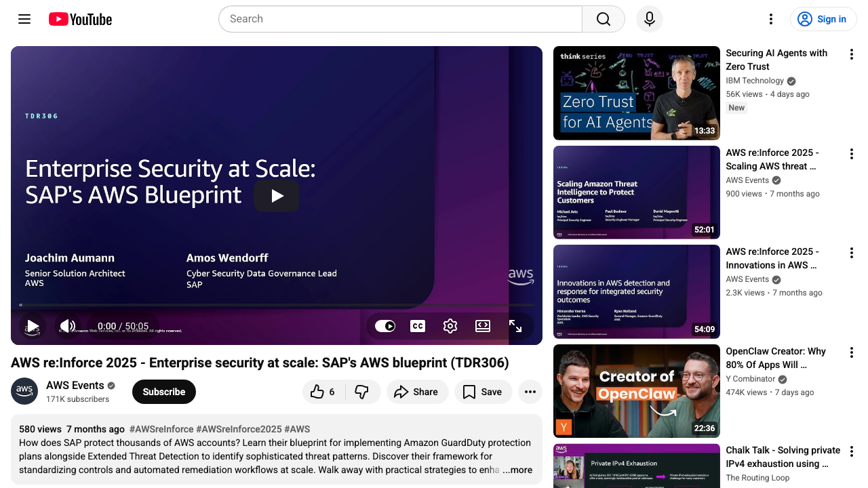Save video to a playlist
868x488 pixels.
point(483,392)
